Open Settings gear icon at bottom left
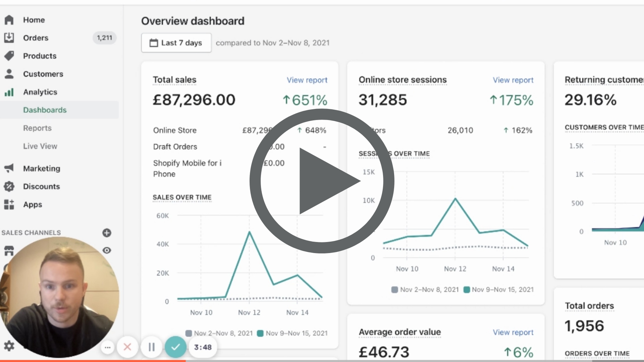Viewport: 644px width, 362px height. pyautogui.click(x=9, y=346)
